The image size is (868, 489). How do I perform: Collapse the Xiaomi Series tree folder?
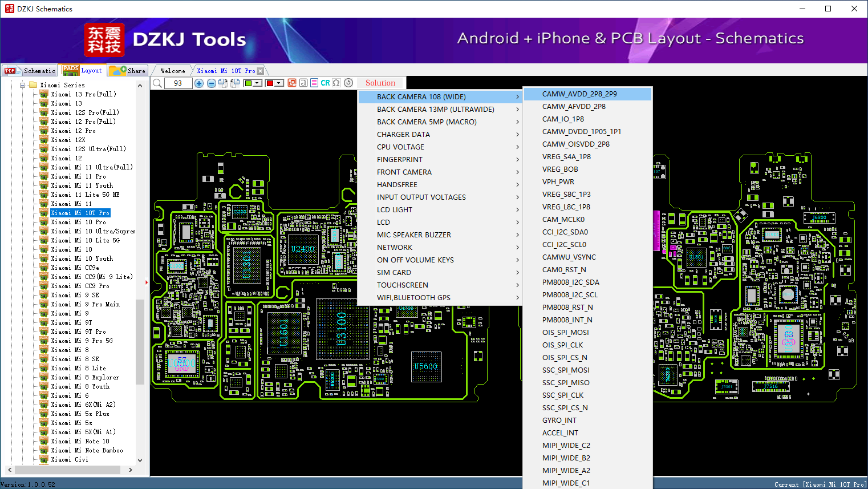pos(23,85)
